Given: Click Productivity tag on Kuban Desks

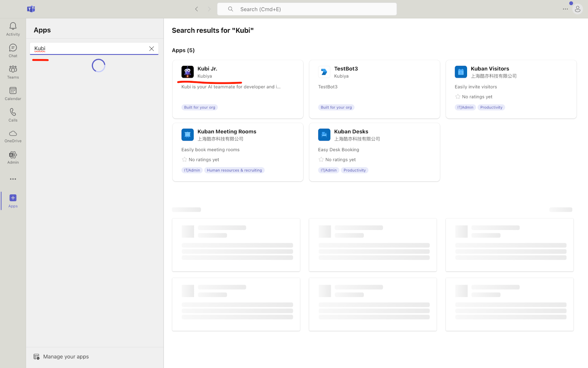Looking at the screenshot, I should (x=355, y=170).
